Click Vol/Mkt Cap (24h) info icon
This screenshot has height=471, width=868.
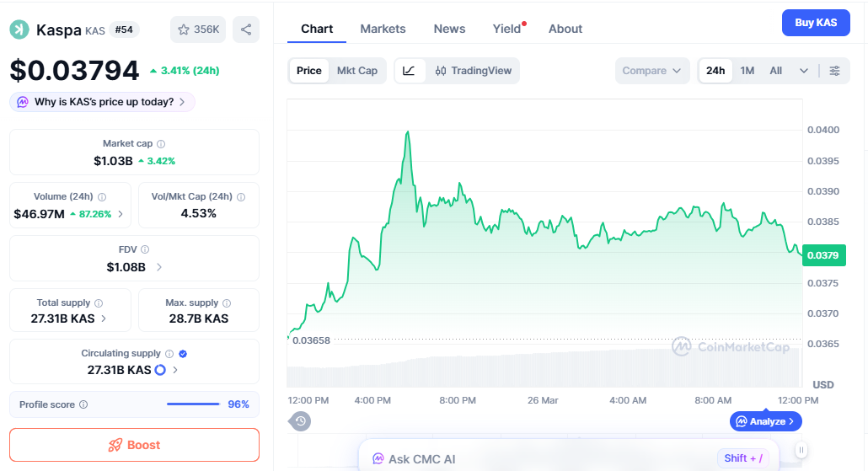pos(241,197)
